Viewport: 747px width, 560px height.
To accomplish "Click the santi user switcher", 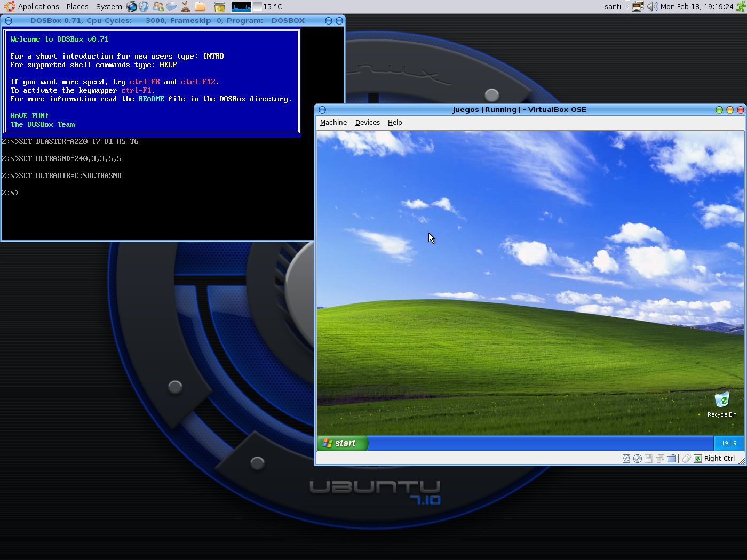I will (x=613, y=6).
